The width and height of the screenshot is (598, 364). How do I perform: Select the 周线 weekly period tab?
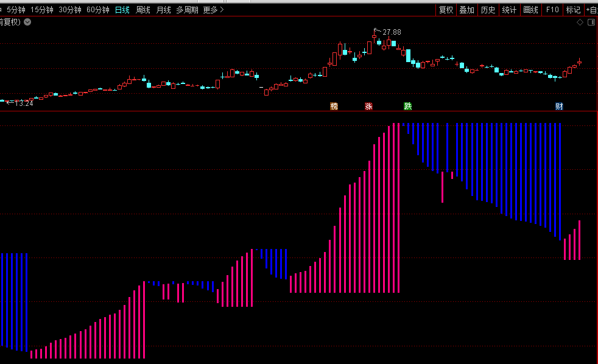pos(142,10)
